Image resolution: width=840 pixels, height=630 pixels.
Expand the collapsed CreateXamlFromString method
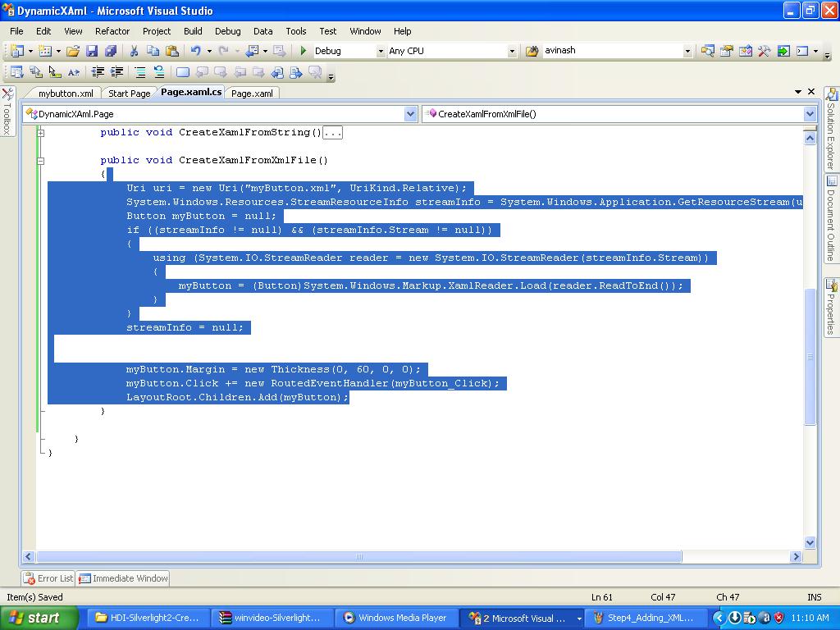41,133
